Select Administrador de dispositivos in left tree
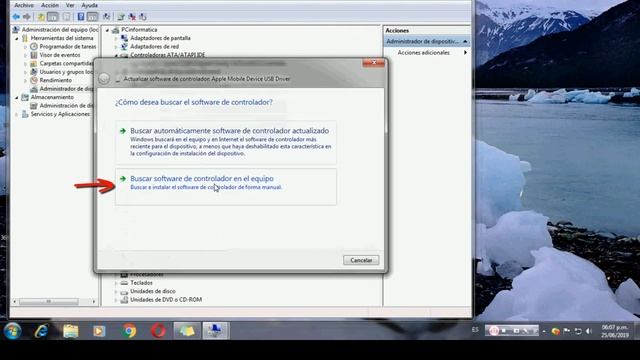 [66, 89]
